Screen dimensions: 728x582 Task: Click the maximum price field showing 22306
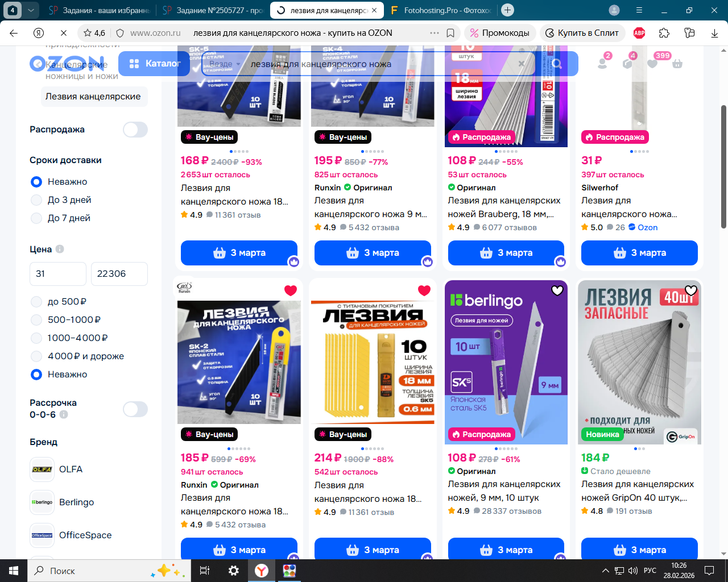(119, 274)
